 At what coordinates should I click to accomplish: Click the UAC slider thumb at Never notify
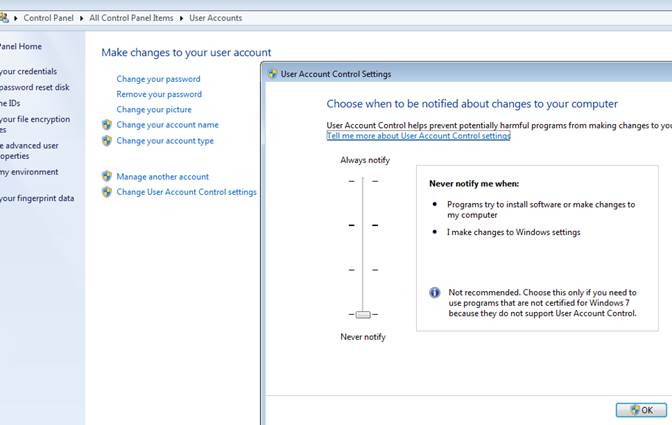coord(363,314)
